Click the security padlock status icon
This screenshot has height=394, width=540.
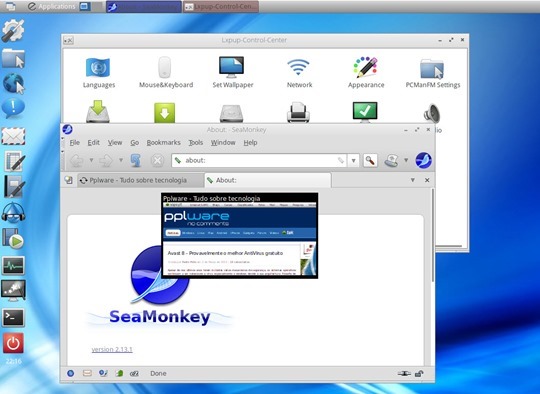pyautogui.click(x=419, y=373)
